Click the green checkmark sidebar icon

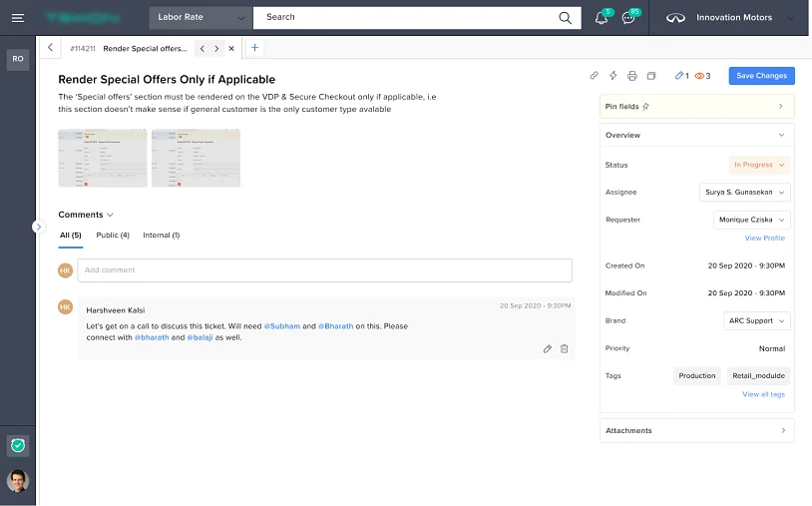(18, 445)
